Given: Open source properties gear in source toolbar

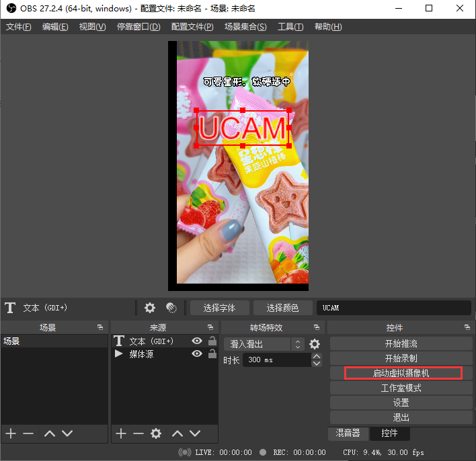Looking at the screenshot, I should point(150,308).
